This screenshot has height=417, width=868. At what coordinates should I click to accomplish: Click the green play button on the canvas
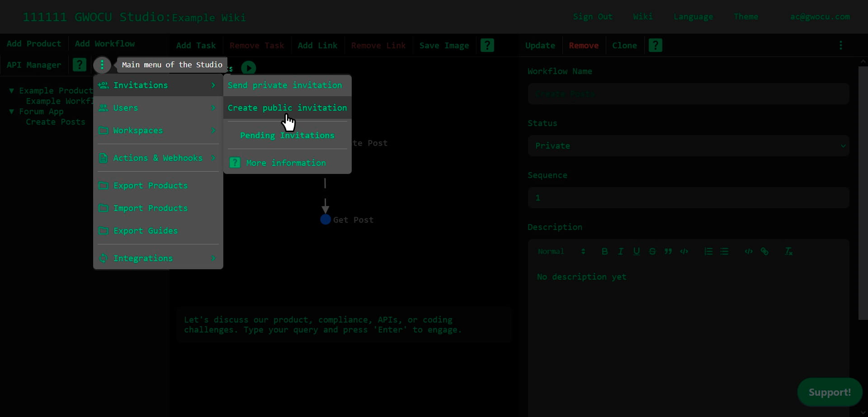(249, 68)
